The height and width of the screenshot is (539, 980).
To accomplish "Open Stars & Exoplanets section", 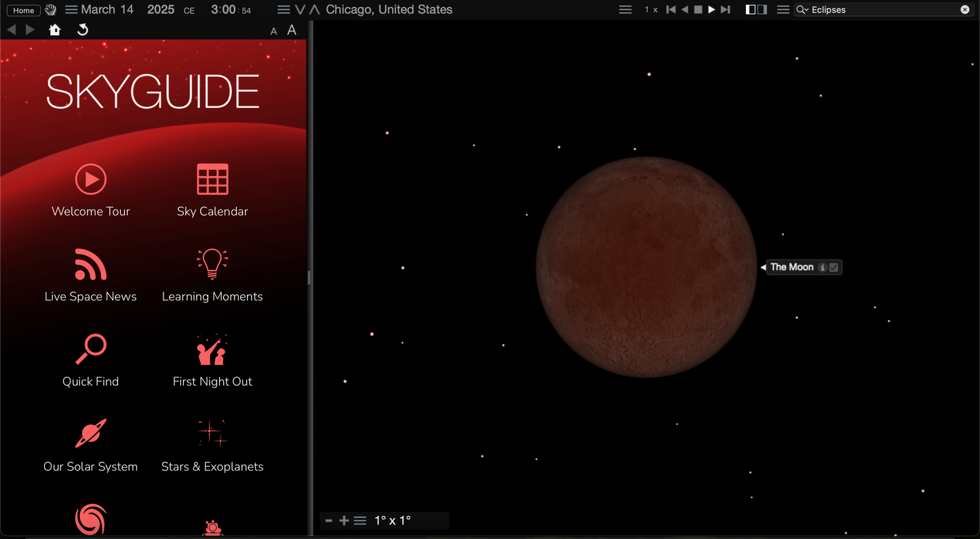I will [212, 435].
